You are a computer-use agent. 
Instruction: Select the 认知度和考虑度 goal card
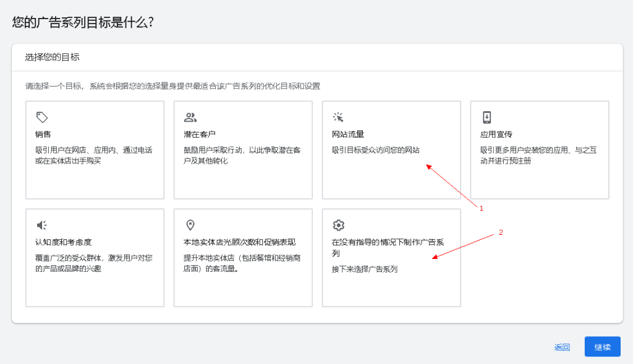(x=94, y=256)
